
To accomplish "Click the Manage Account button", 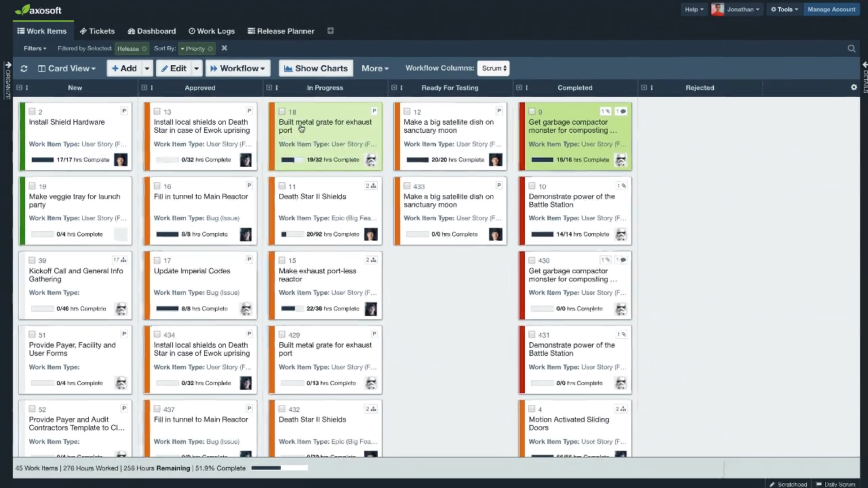I will click(x=831, y=9).
